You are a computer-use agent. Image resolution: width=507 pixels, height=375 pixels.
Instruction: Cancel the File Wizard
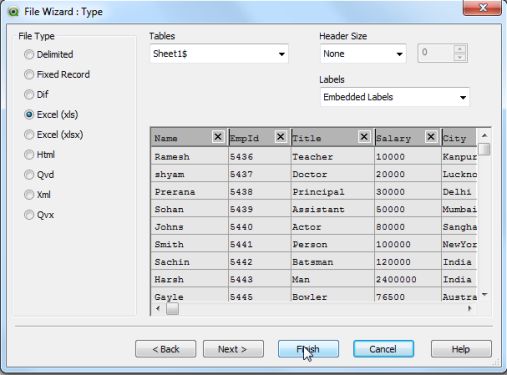coord(383,349)
